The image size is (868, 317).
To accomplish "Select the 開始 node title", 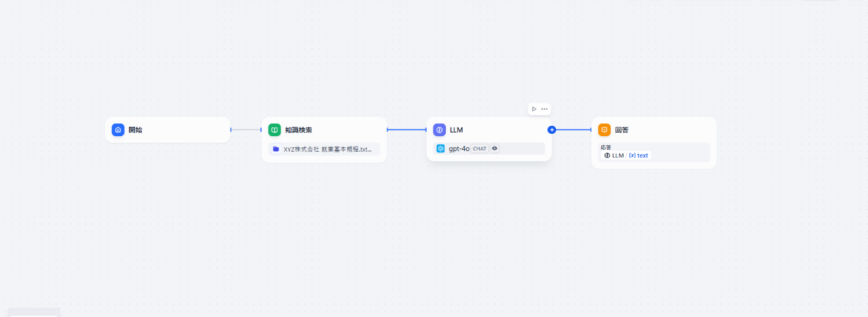I will 135,130.
